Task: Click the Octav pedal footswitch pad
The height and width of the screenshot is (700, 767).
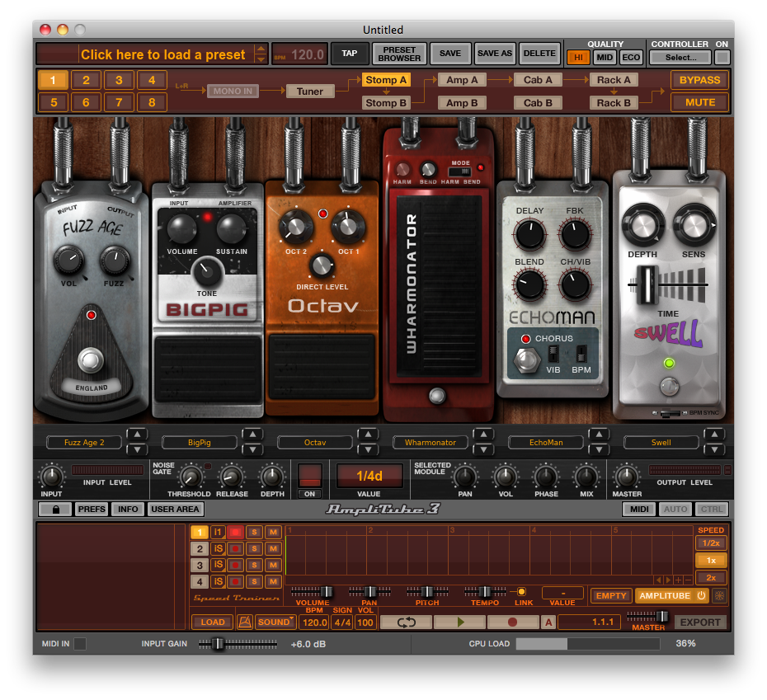Action: coord(322,367)
